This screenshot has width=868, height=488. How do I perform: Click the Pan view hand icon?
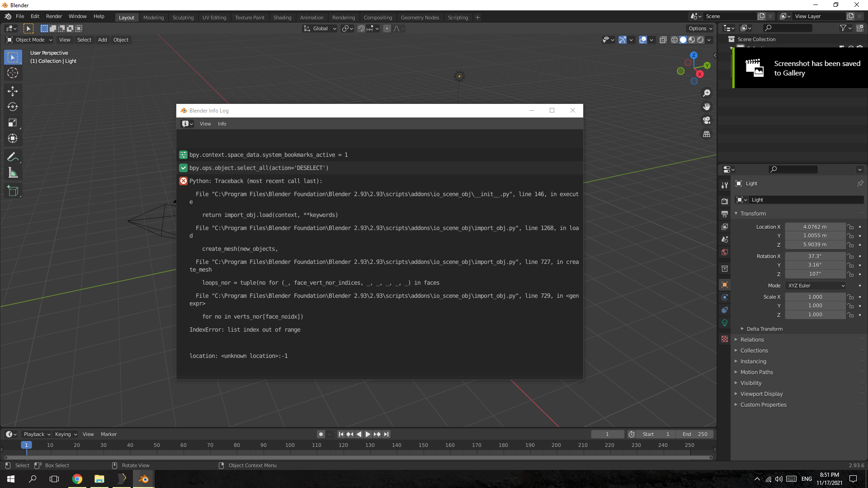click(707, 107)
